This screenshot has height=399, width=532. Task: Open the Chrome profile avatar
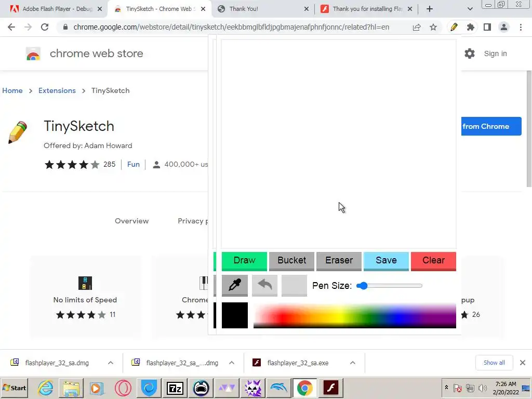[x=504, y=27]
